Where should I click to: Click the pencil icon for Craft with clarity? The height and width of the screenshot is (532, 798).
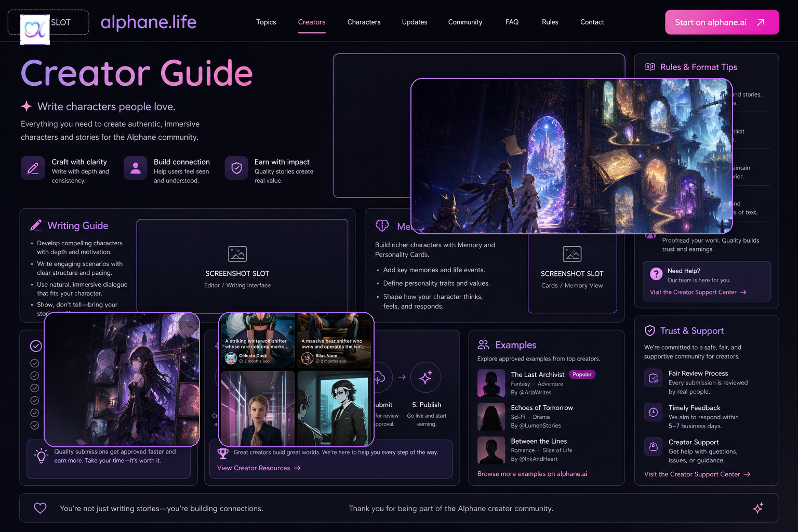(33, 168)
